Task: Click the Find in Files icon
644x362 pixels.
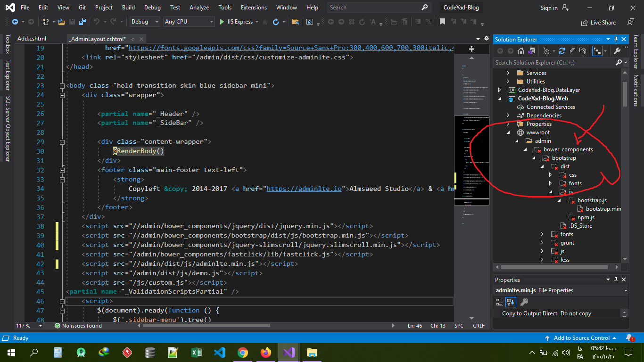Action: (x=295, y=22)
